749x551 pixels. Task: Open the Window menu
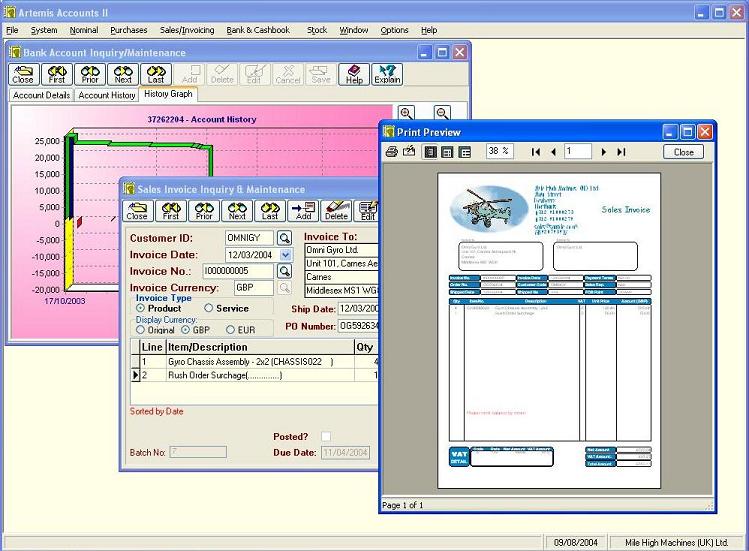coord(353,30)
